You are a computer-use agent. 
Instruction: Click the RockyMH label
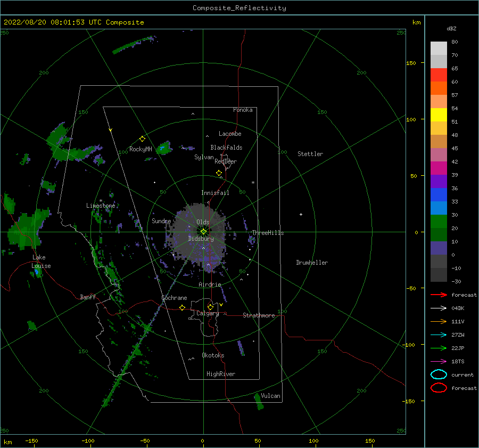pyautogui.click(x=141, y=149)
